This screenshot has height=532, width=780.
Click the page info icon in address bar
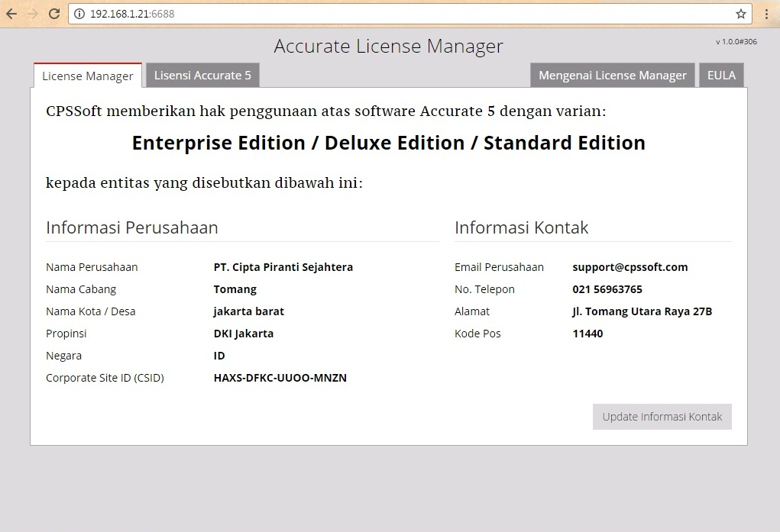coord(79,13)
